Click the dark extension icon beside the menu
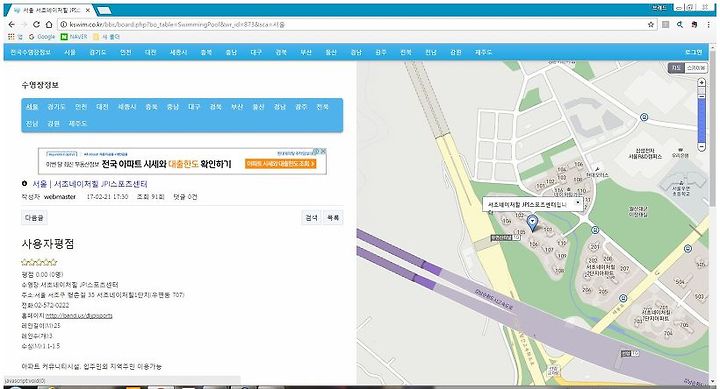 coord(694,24)
